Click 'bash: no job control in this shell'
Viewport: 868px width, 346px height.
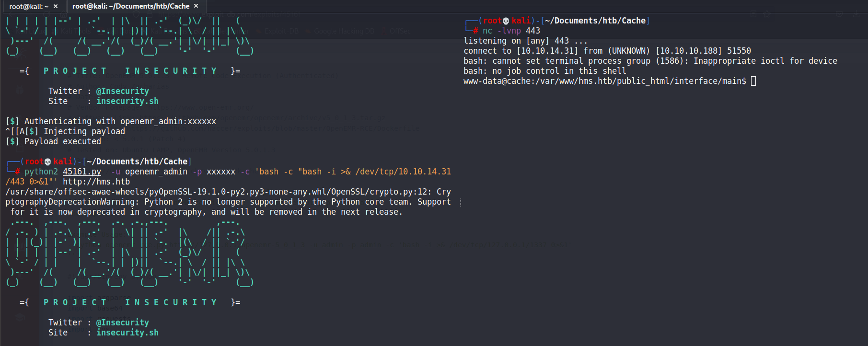click(545, 71)
